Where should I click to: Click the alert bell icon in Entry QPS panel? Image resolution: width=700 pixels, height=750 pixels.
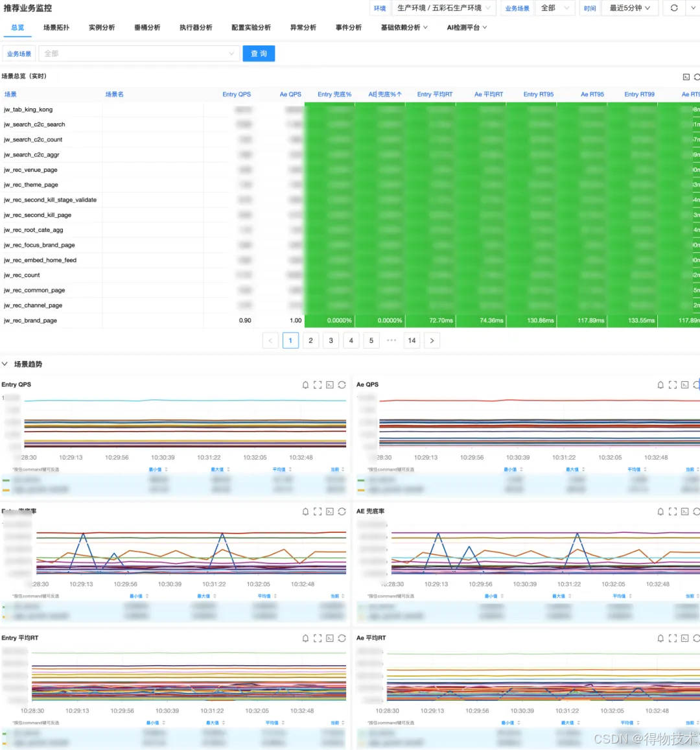[305, 385]
